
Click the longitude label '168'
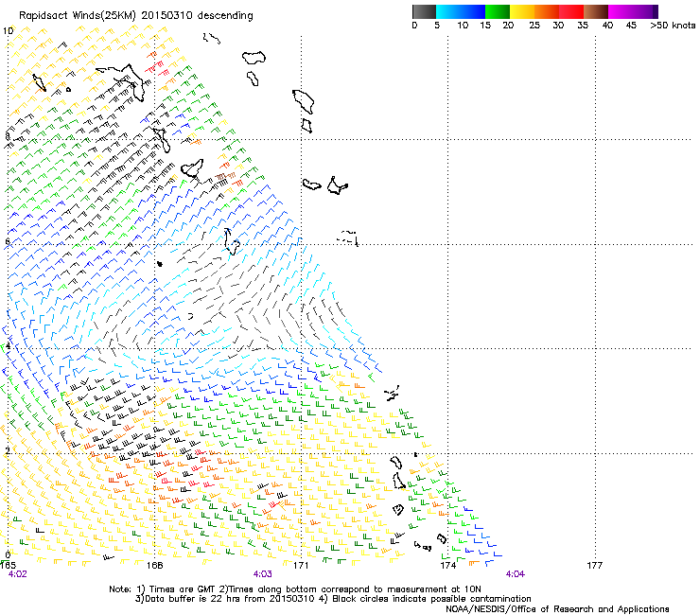click(x=154, y=566)
